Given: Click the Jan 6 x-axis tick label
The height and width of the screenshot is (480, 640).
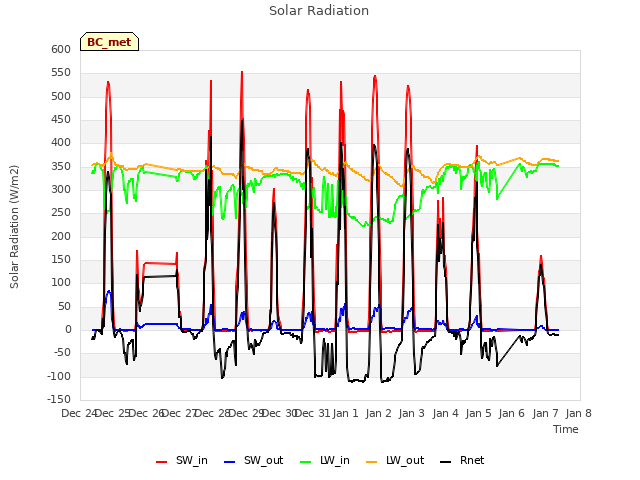Looking at the screenshot, I should tap(511, 413).
